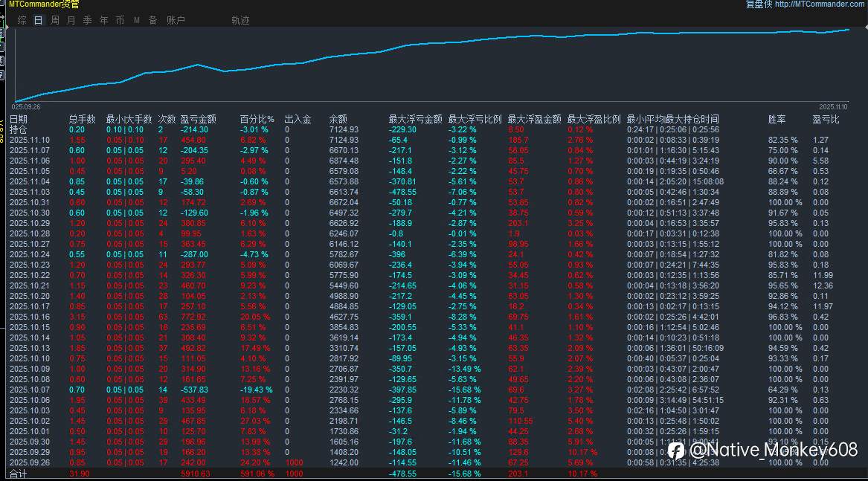Click the M mode icon on the toolbar
Screen dimensions: 868x481
(136, 20)
